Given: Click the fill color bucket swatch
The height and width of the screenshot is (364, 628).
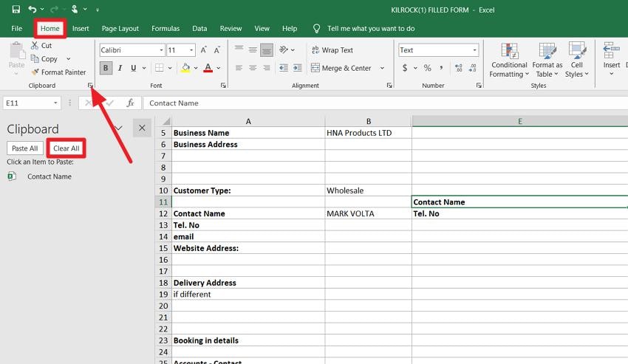Looking at the screenshot, I should coord(185,68).
